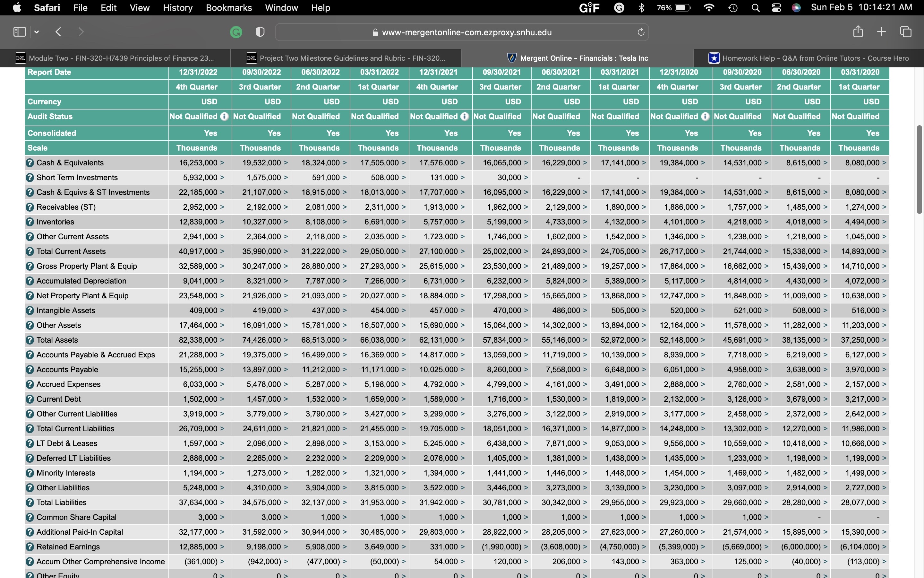Expand Total Liabilities 37,634,000 detail arrow

click(222, 503)
